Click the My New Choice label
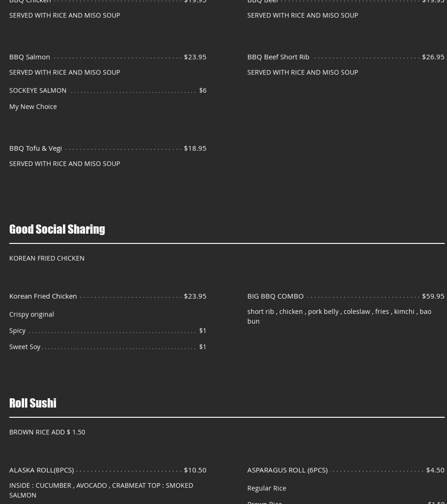This screenshot has width=447, height=504. 33,107
